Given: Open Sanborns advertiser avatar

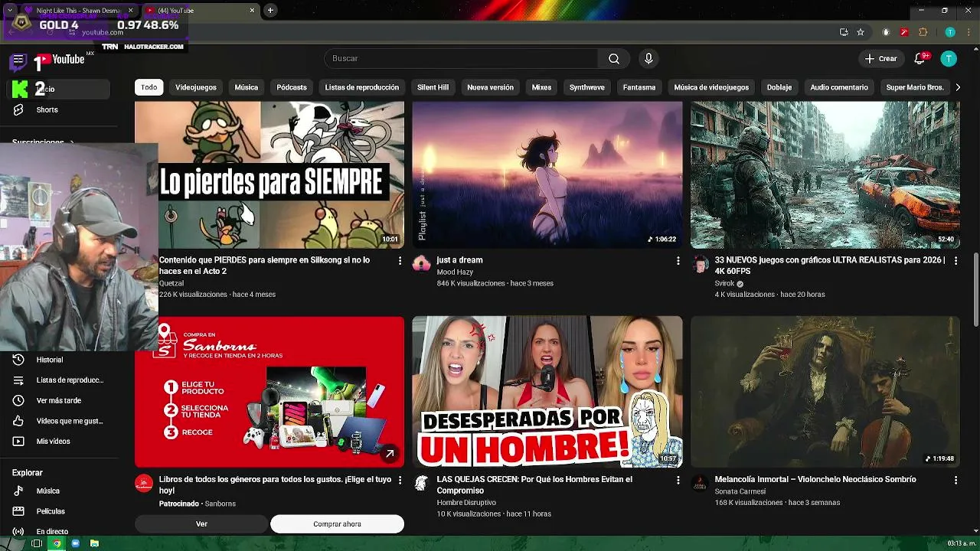Looking at the screenshot, I should point(144,483).
